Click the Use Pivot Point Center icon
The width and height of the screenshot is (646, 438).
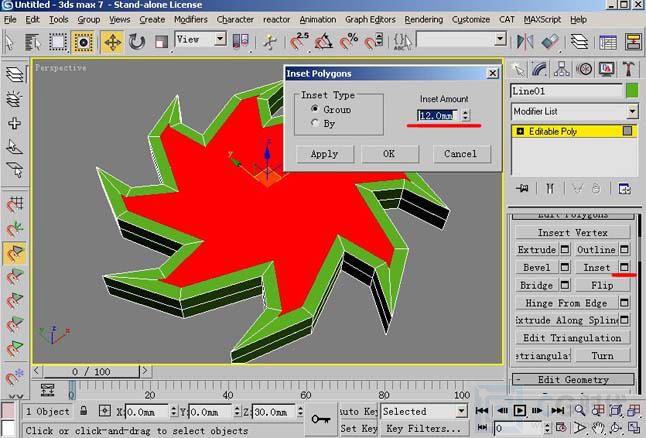click(241, 42)
